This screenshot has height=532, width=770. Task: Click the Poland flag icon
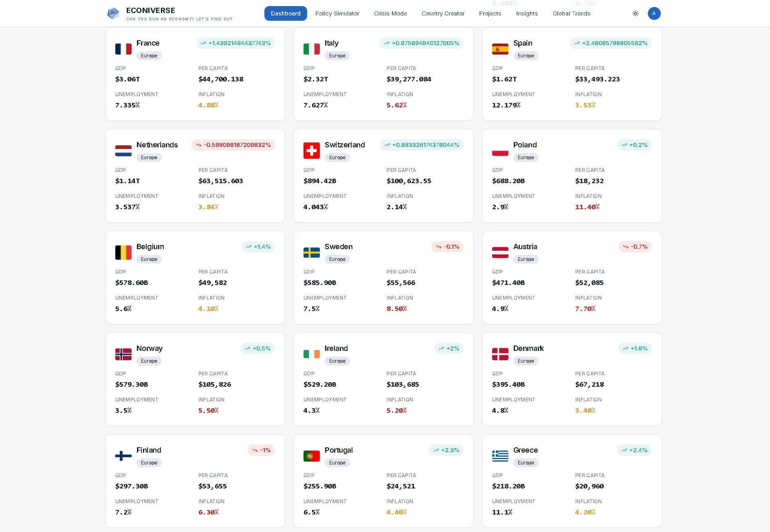click(x=500, y=151)
